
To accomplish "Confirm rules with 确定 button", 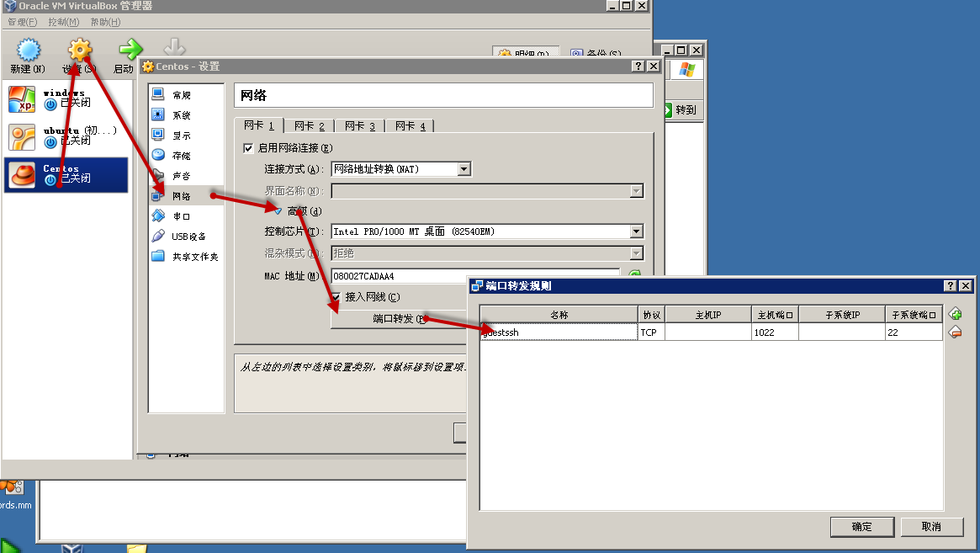I will [x=862, y=527].
